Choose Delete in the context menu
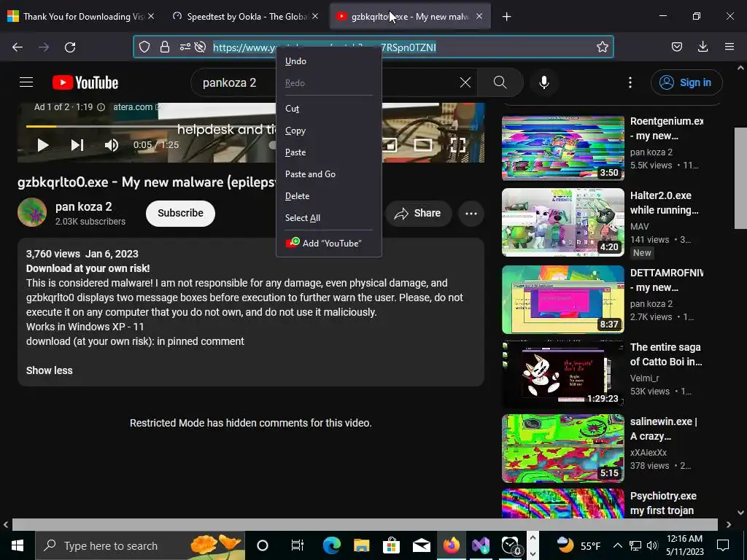 coord(329,196)
